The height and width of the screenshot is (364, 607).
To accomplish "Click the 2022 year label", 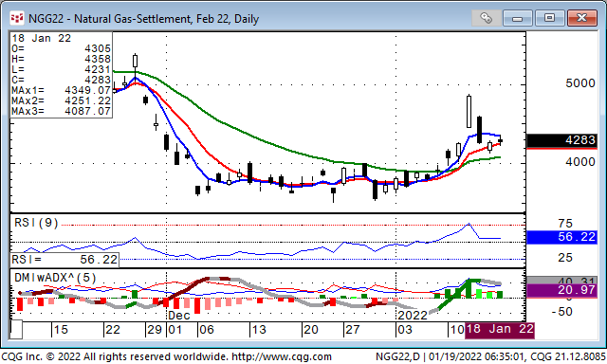I will (413, 316).
